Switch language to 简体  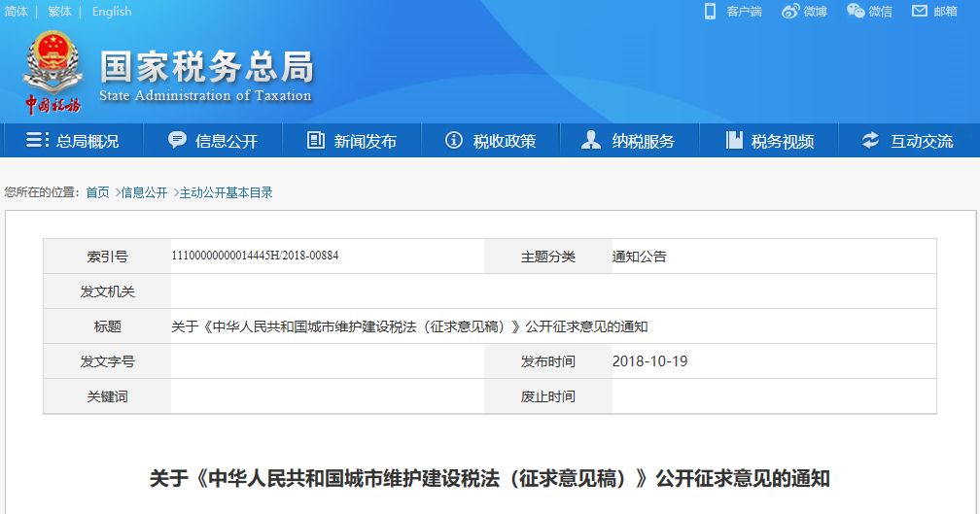click(x=17, y=12)
